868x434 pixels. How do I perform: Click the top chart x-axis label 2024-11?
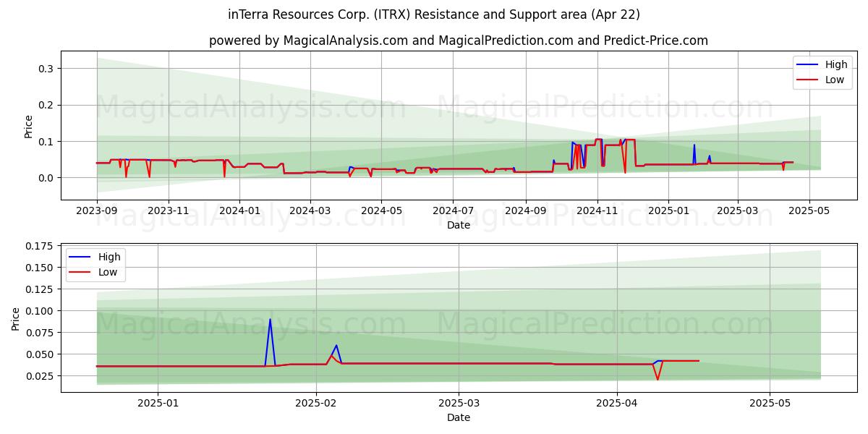click(597, 210)
